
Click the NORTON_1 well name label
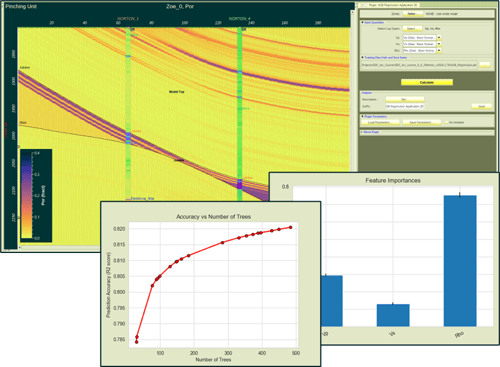coord(128,19)
